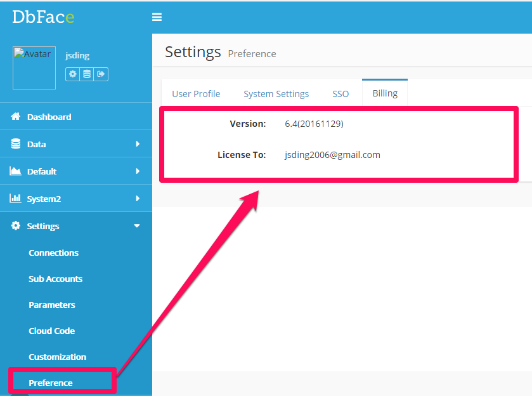Click the Version: label
532x396 pixels.
248,124
